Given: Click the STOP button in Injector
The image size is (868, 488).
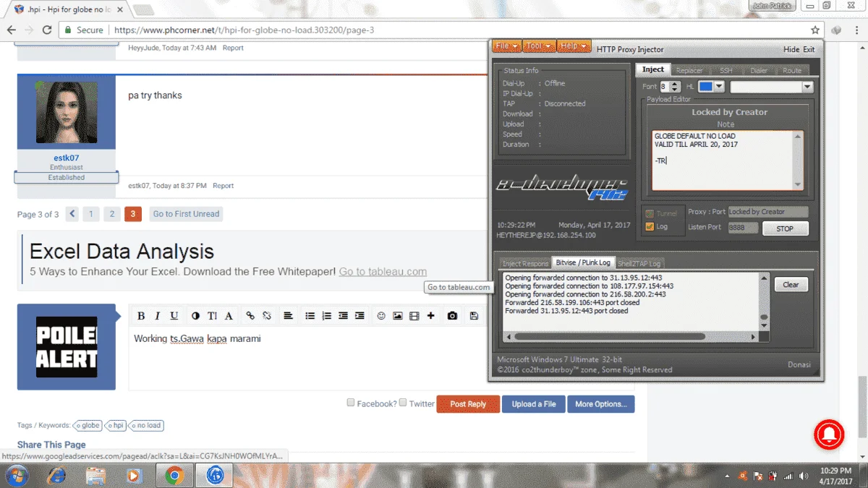Looking at the screenshot, I should (x=785, y=228).
